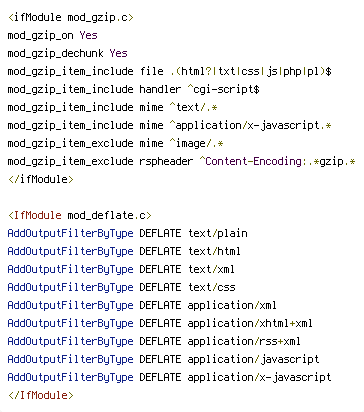Click the include mime ^text/.* line

click(x=112, y=107)
